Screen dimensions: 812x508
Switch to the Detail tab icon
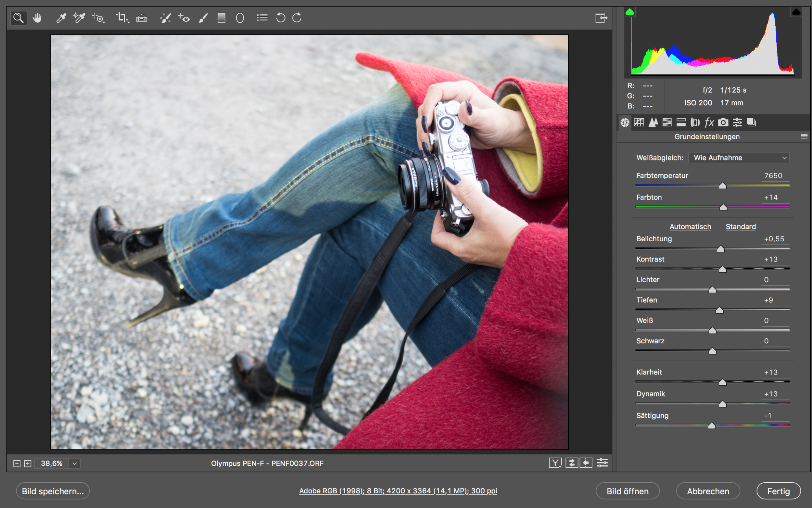tap(653, 123)
